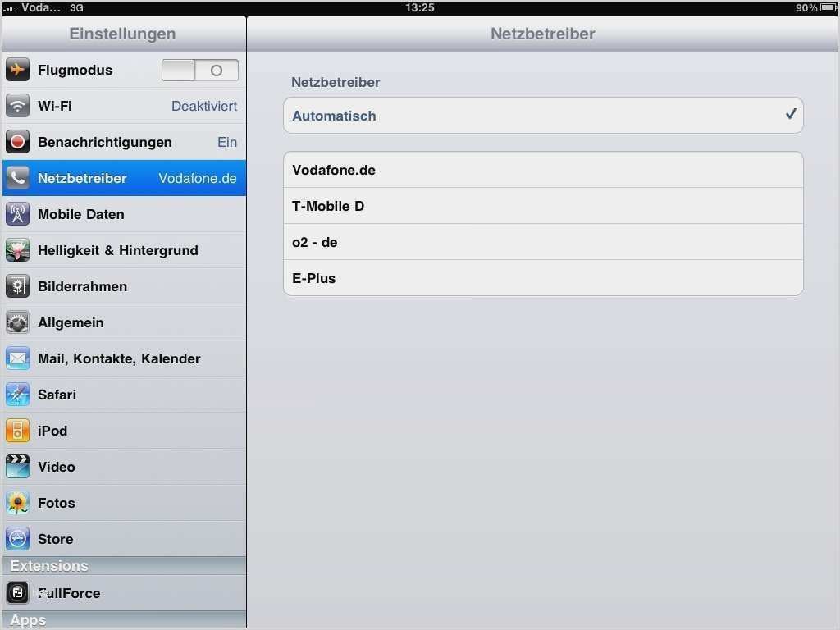Screen dimensions: 840x630
Task: Select o2 - de from the network list
Action: click(x=543, y=242)
